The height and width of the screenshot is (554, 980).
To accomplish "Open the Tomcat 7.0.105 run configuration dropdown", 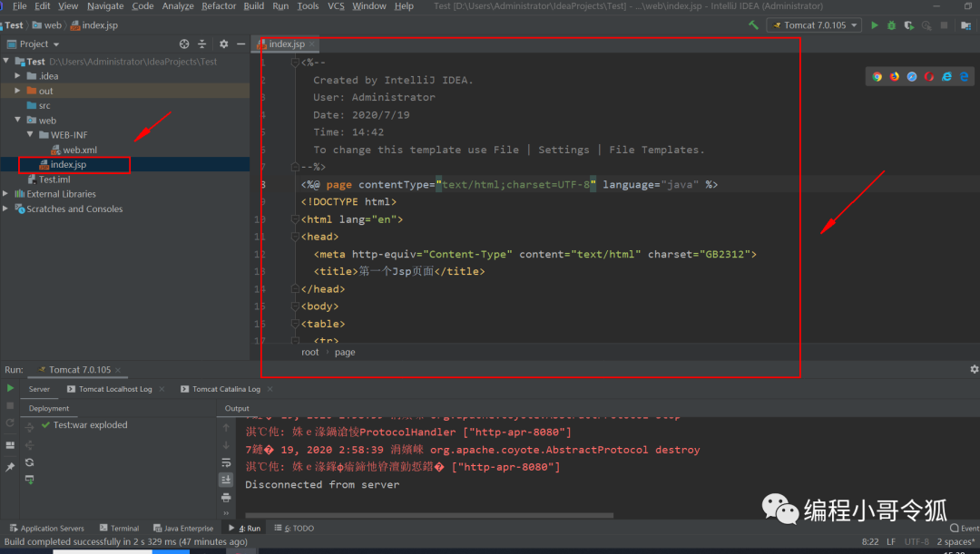I will click(x=814, y=25).
